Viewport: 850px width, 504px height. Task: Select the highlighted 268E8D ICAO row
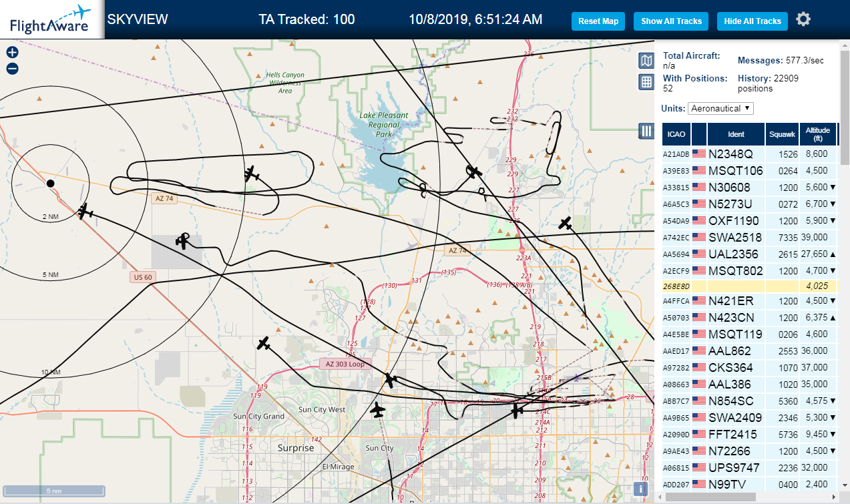749,286
